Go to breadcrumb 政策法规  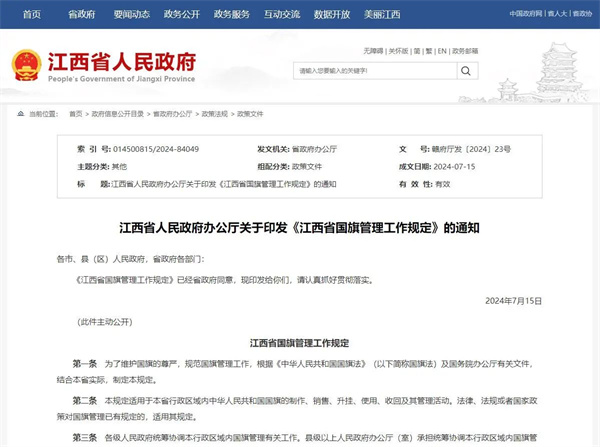215,114
